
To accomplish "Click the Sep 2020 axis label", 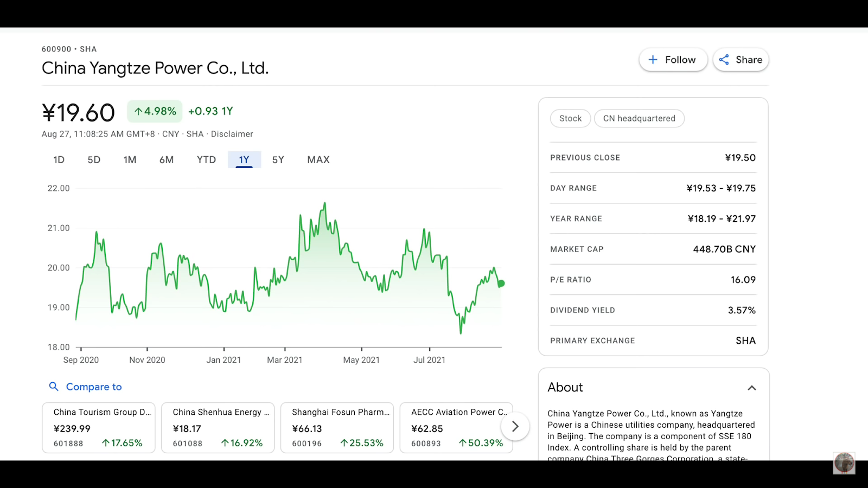I will pos(81,360).
